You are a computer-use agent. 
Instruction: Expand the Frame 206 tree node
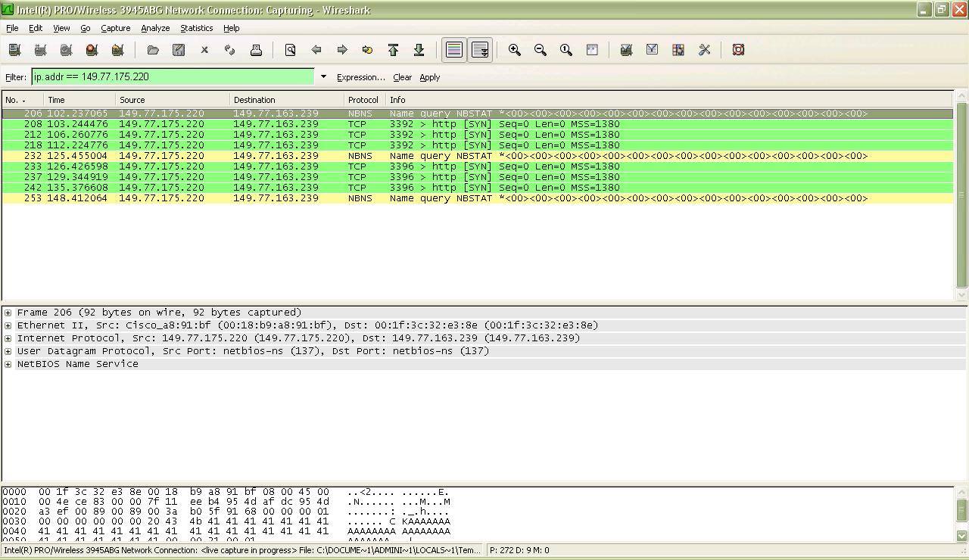pos(8,313)
